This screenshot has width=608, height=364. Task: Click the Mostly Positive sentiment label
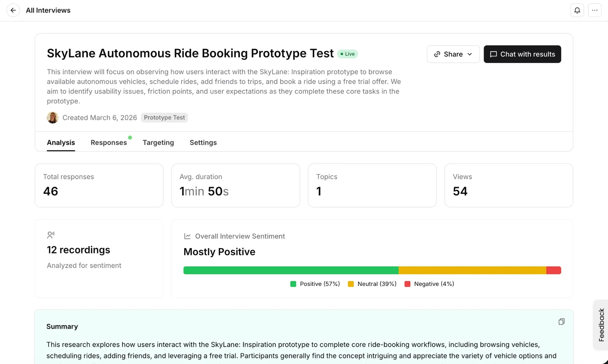coord(219,252)
